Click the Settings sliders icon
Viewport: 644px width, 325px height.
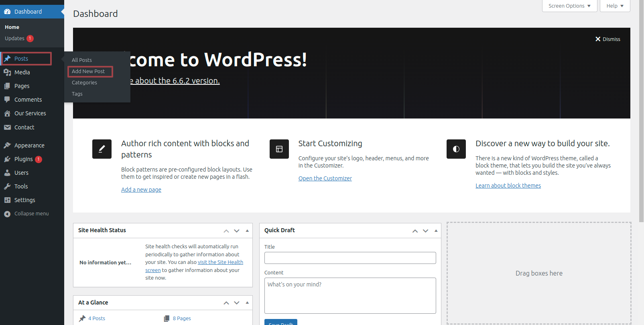(7, 200)
